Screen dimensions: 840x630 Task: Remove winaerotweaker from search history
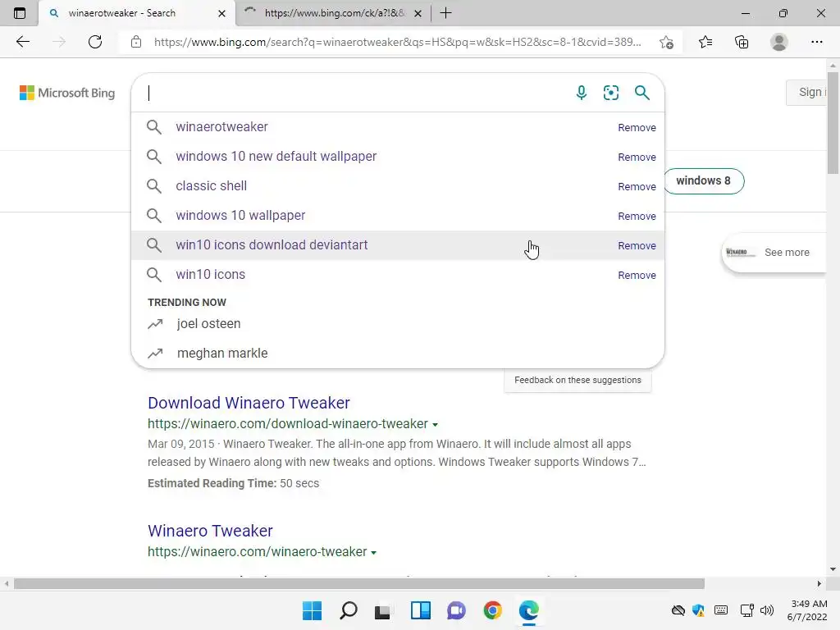coord(637,127)
